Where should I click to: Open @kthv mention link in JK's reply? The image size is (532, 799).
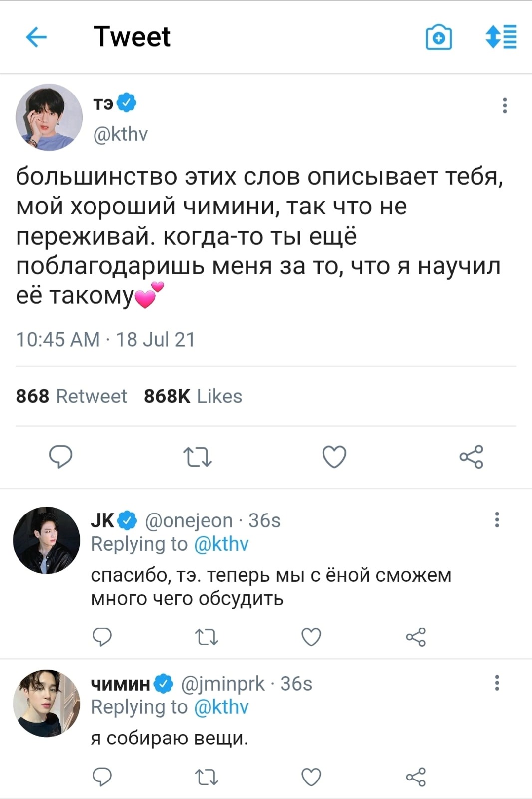coord(221,544)
